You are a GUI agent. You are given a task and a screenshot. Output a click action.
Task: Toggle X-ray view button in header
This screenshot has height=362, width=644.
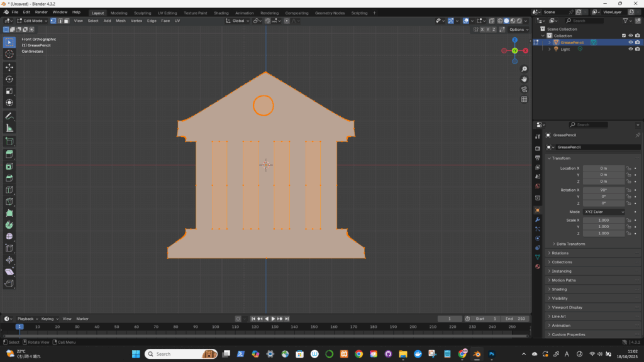tap(491, 21)
